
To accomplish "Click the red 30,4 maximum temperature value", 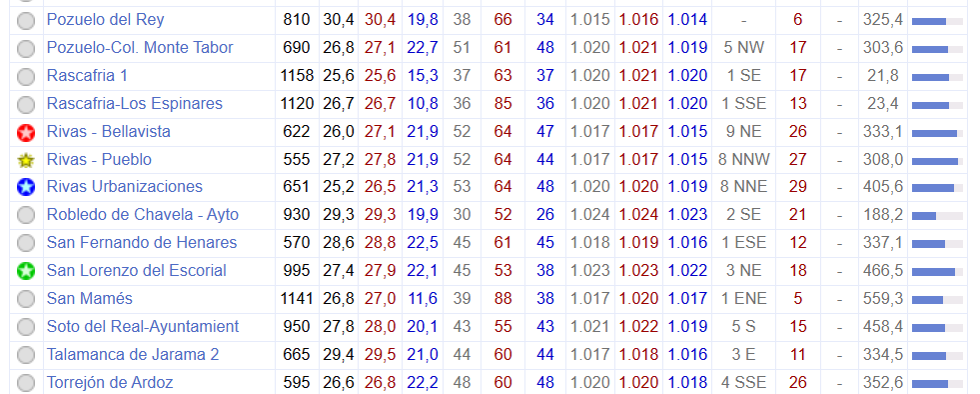I will 380,19.
